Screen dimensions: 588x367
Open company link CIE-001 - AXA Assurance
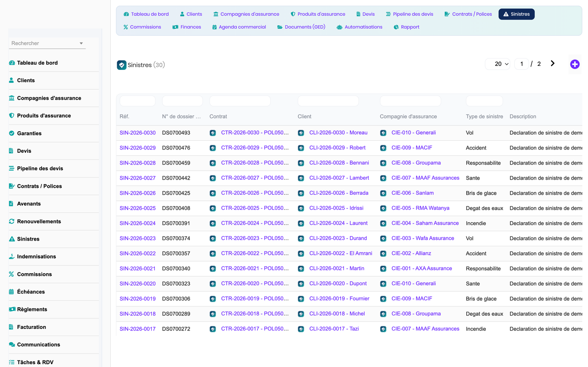click(x=422, y=268)
